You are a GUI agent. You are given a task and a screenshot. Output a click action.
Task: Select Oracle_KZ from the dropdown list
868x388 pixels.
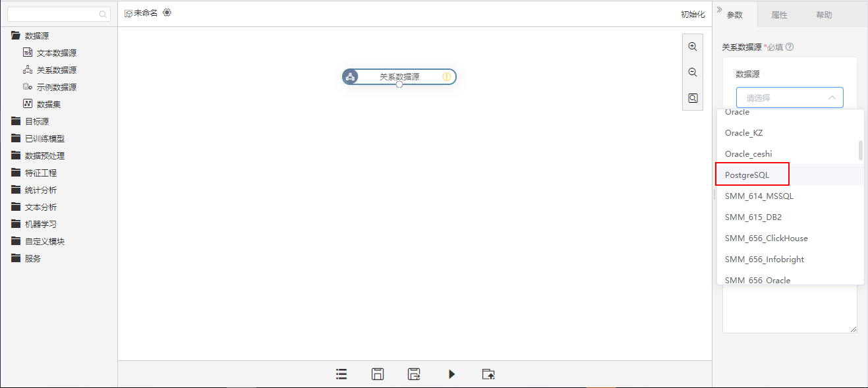(790, 133)
